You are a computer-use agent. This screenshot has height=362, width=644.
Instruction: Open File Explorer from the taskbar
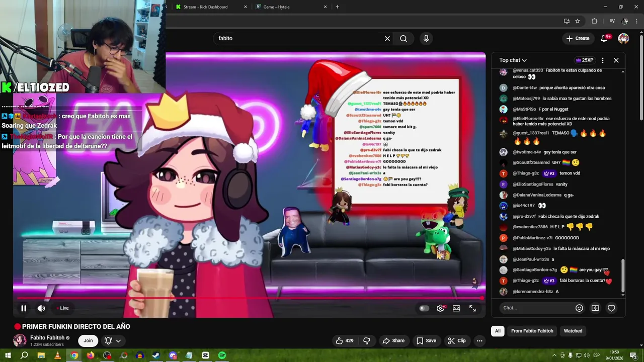[x=41, y=355]
